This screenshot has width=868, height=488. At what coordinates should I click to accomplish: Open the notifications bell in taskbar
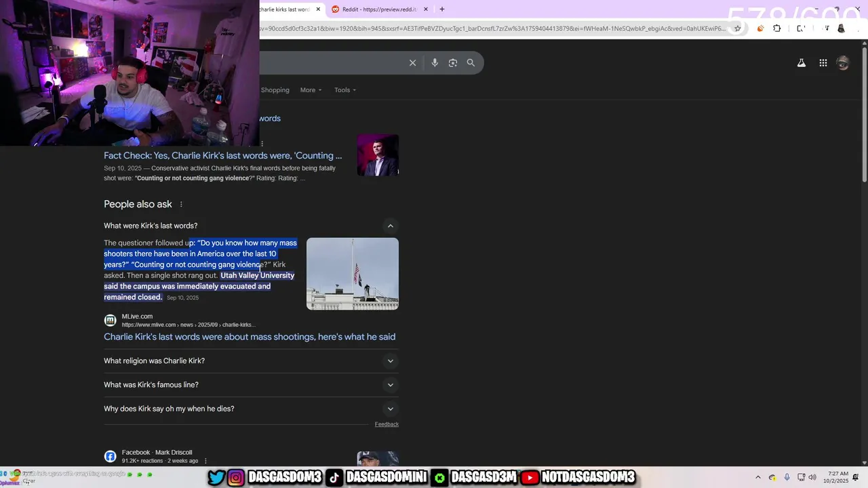[856, 477]
